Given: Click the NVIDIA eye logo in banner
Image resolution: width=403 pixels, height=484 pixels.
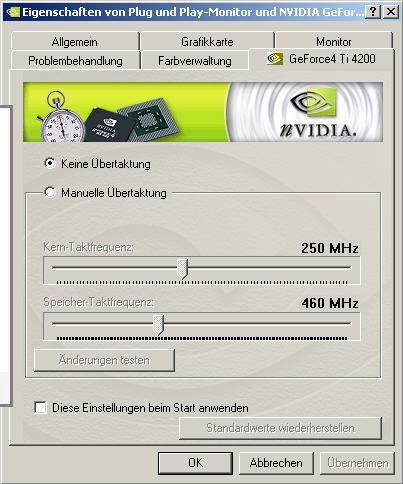Looking at the screenshot, I should tap(313, 102).
